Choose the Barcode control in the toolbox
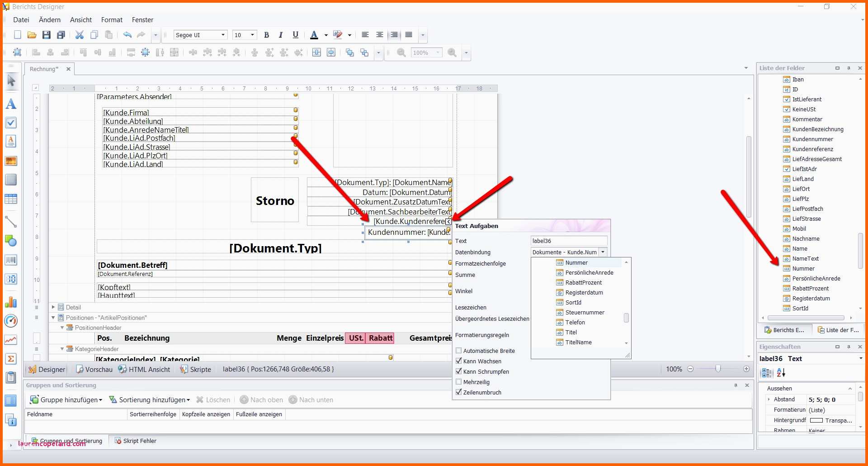The image size is (868, 466). point(11,260)
